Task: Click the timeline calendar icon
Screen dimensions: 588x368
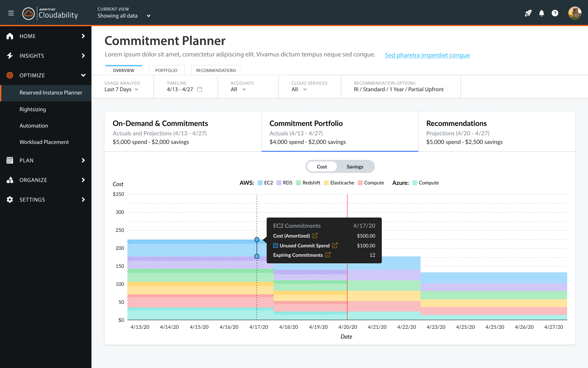Action: (x=200, y=89)
